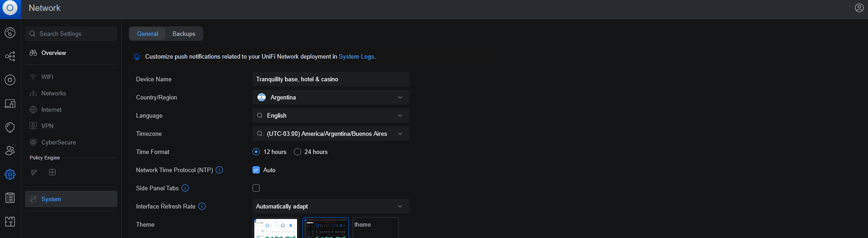
Task: Select the 12 hours time format
Action: pos(256,152)
